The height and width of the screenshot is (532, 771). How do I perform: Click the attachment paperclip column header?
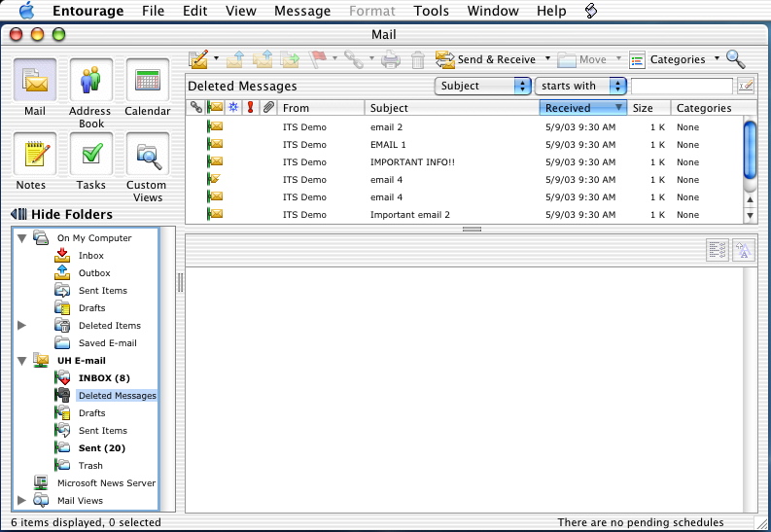pyautogui.click(x=268, y=107)
